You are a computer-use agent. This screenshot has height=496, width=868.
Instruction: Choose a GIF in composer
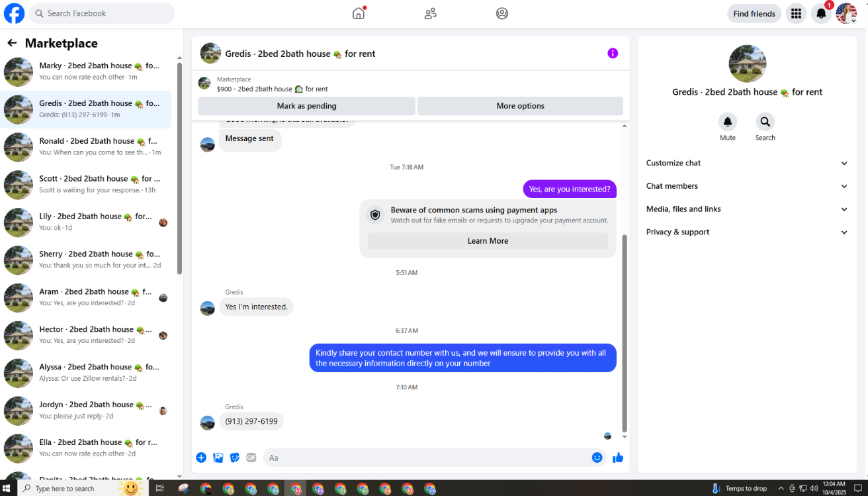(x=251, y=458)
